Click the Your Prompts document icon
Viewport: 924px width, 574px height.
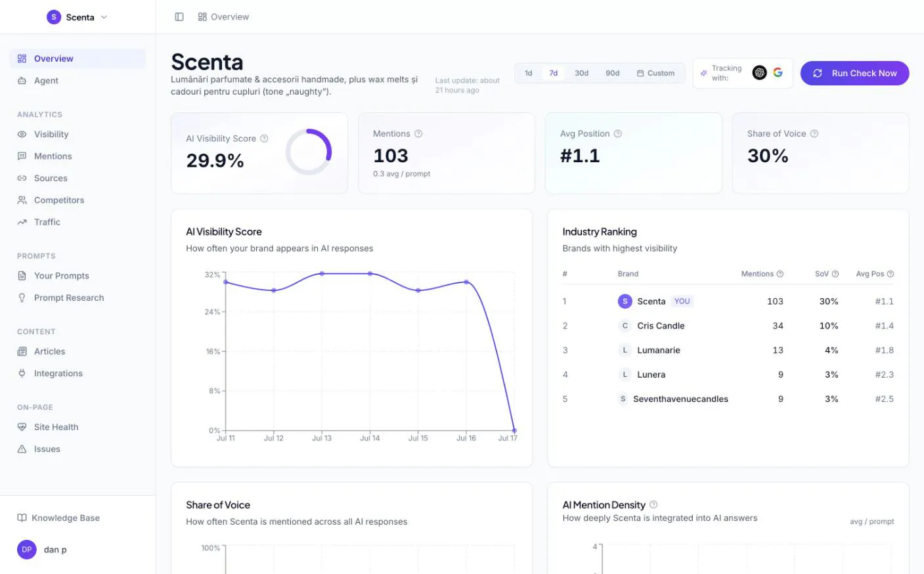pos(22,276)
